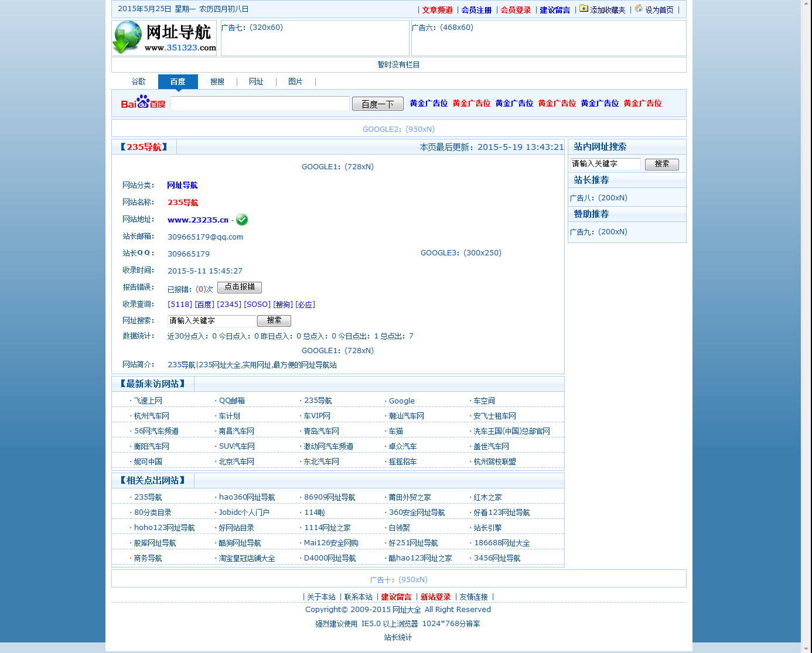Click the [SOSO] inclusion query link

(255, 304)
